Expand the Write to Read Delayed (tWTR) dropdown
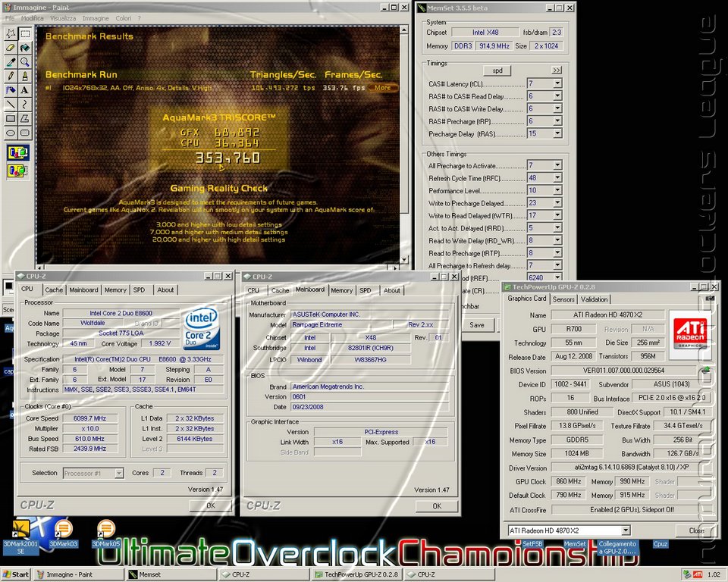The width and height of the screenshot is (728, 582). [557, 215]
